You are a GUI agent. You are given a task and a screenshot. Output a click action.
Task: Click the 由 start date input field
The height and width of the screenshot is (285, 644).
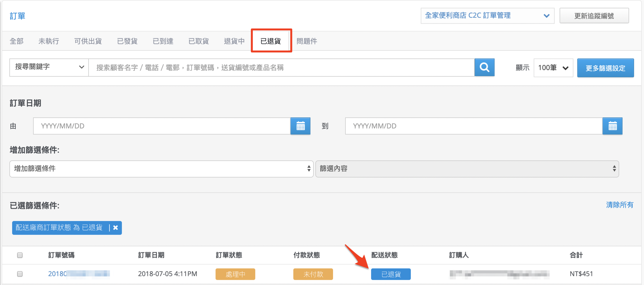coord(162,126)
